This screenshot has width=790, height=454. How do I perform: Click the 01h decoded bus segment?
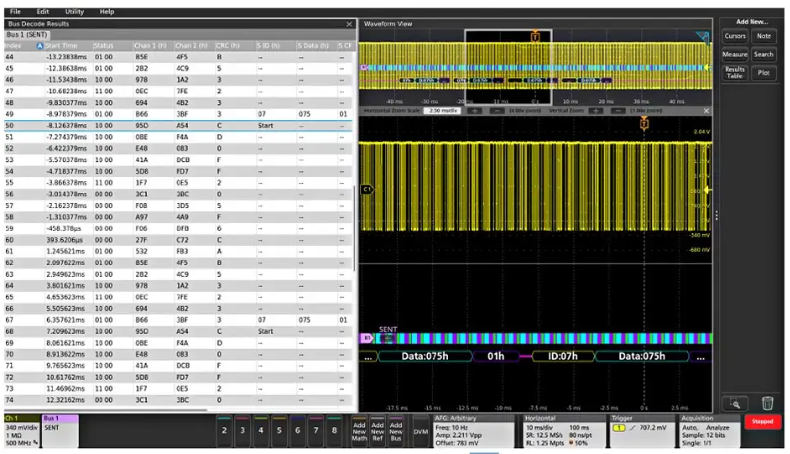[x=496, y=356]
